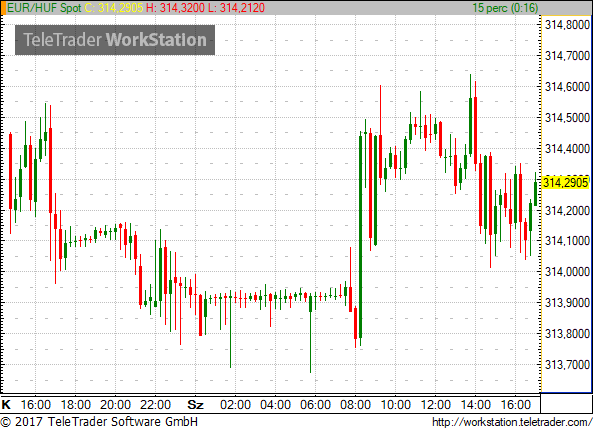593x431 pixels.
Task: Open the workstation.teletrader.com link
Action: (x=512, y=422)
